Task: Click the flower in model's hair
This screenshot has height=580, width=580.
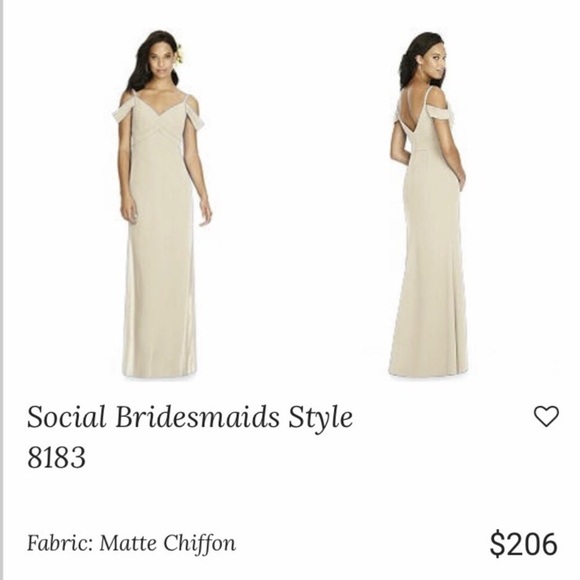Action: point(180,53)
